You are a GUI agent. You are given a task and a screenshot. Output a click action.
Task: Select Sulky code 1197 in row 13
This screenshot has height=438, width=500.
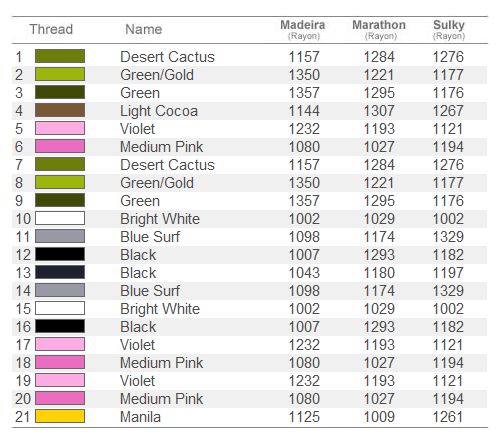click(448, 273)
